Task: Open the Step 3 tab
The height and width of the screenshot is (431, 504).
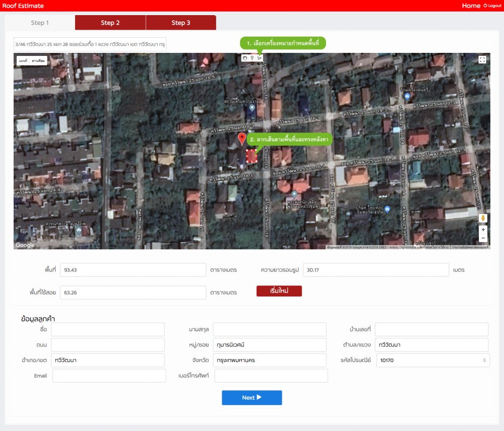Action: pyautogui.click(x=181, y=23)
